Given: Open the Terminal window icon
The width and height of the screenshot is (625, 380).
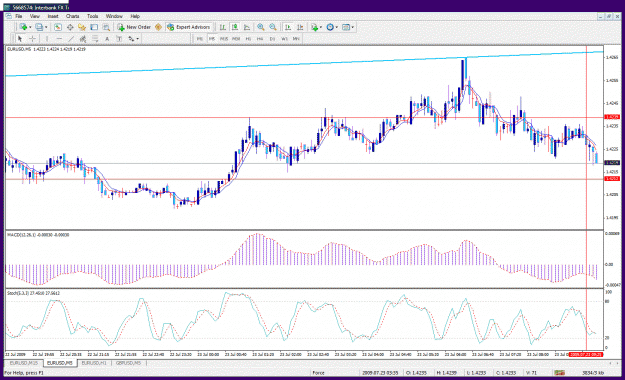Looking at the screenshot, I should click(x=94, y=27).
